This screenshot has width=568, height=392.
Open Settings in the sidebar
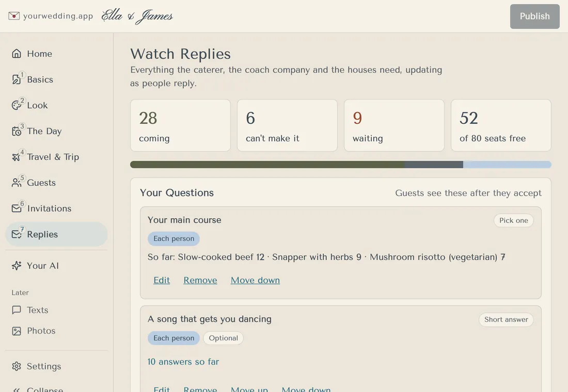tap(56, 366)
